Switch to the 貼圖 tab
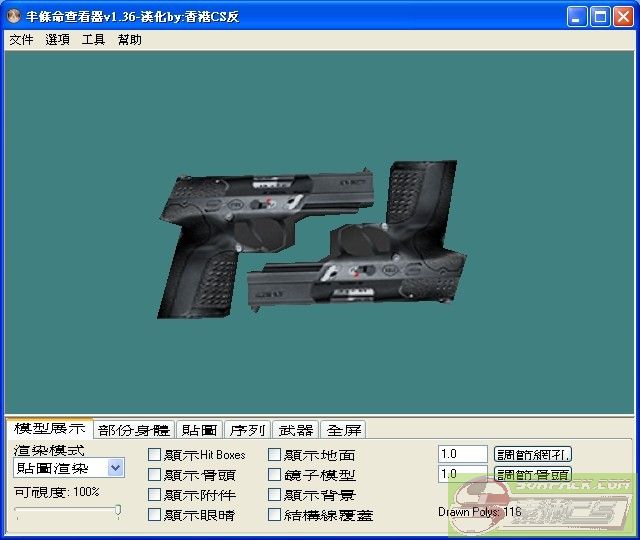The height and width of the screenshot is (540, 640). [199, 430]
